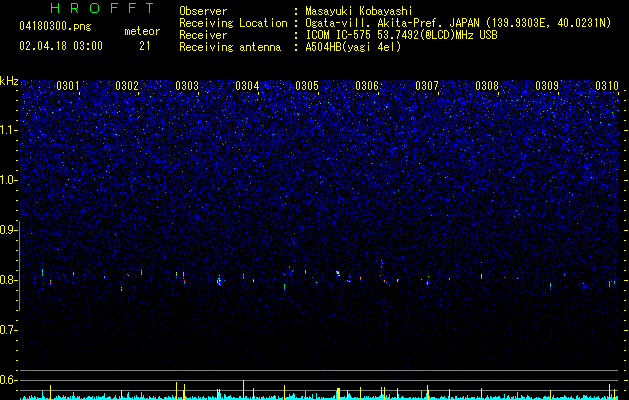This screenshot has height=400, width=629.
Task: Click the Receiving Location value line
Action: (458, 23)
